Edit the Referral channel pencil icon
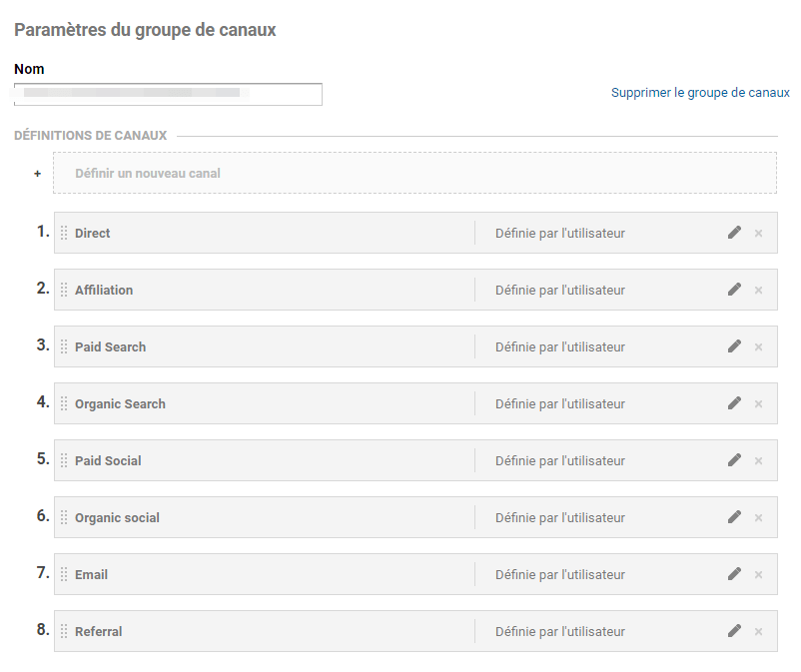 [x=734, y=631]
